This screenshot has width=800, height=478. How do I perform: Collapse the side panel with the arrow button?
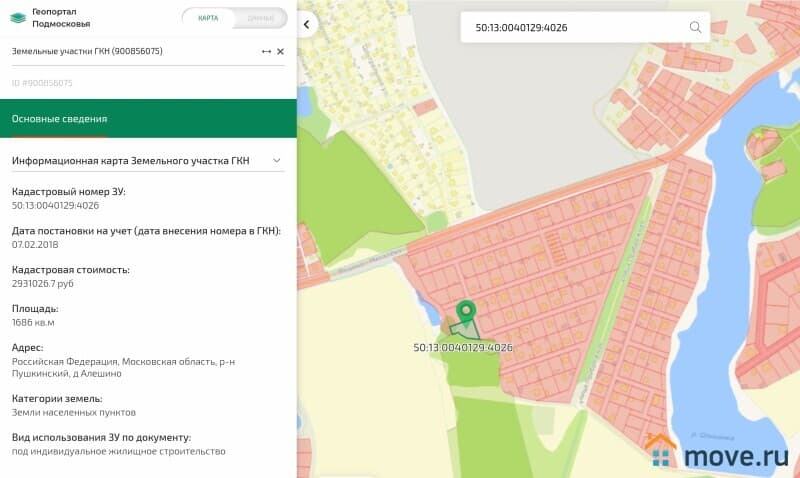click(x=308, y=23)
